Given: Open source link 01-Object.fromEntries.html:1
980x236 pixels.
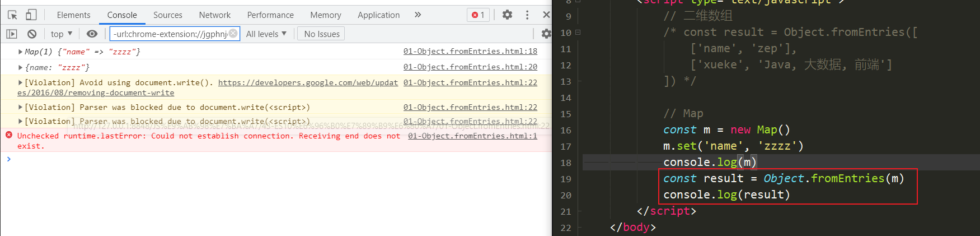Looking at the screenshot, I should pos(472,136).
